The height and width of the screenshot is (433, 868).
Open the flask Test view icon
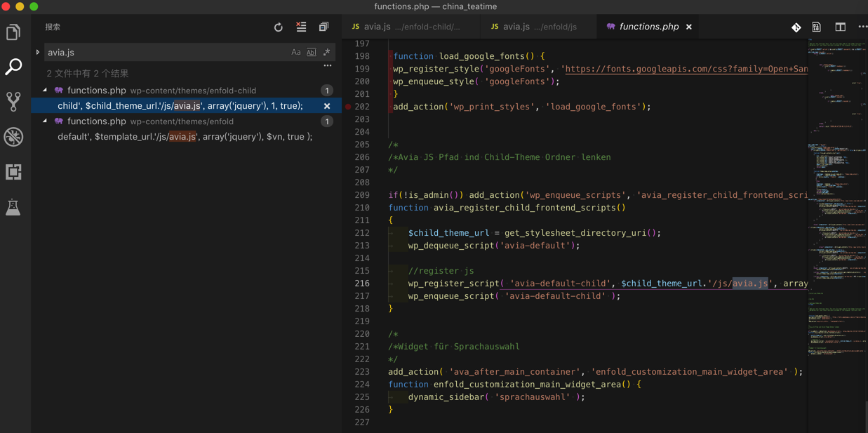(x=13, y=207)
